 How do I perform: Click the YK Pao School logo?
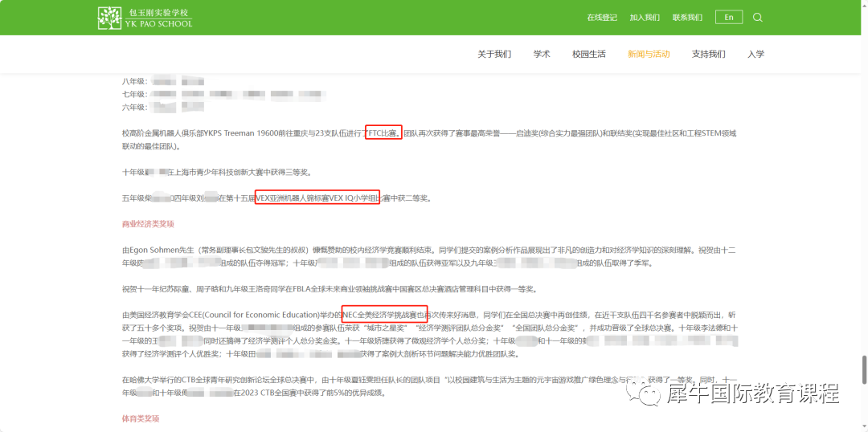pyautogui.click(x=145, y=18)
